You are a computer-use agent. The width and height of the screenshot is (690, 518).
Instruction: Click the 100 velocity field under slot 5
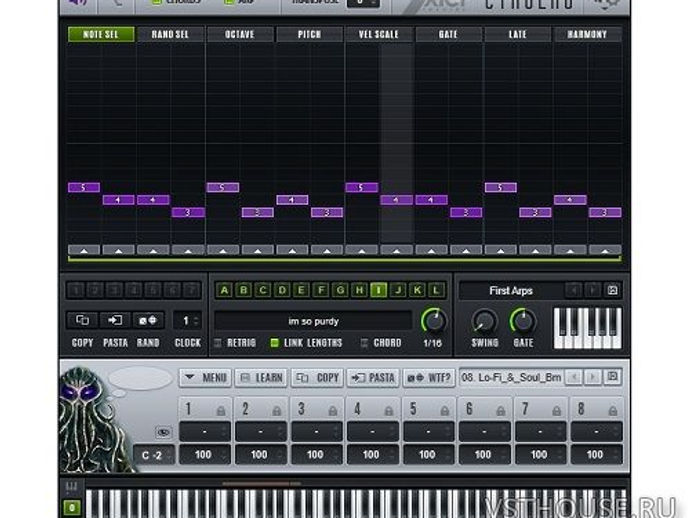pos(428,455)
